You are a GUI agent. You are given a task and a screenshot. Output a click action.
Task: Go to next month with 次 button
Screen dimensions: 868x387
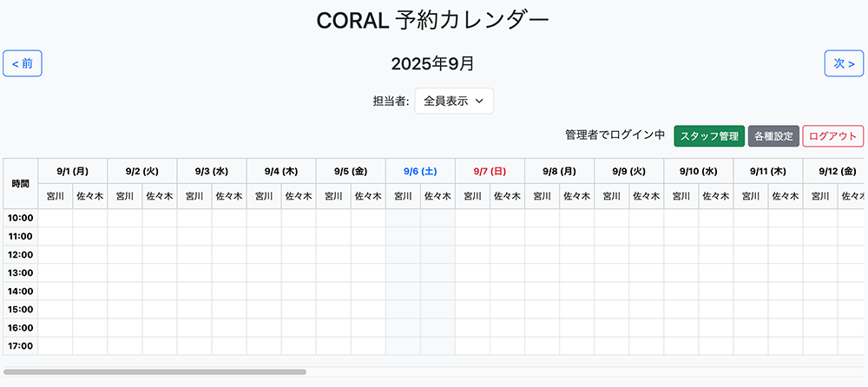(x=844, y=63)
